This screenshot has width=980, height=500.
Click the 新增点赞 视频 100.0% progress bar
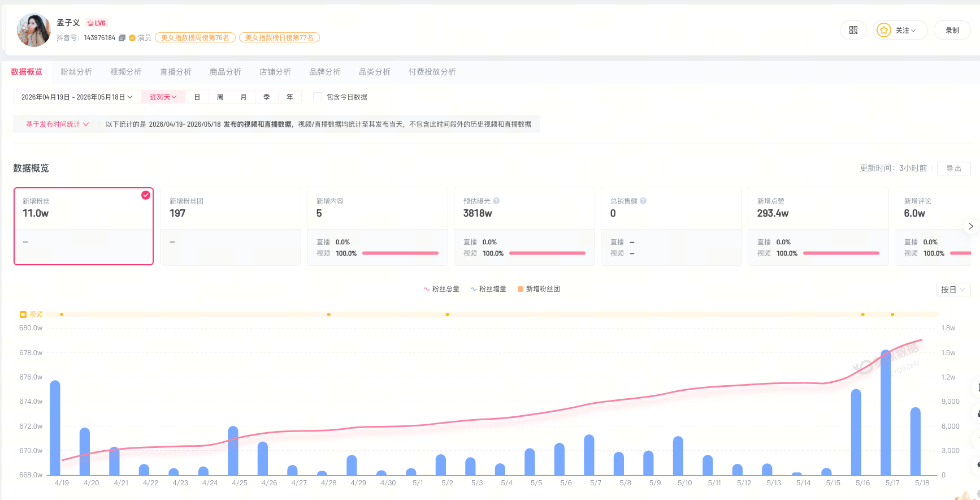pyautogui.click(x=841, y=253)
